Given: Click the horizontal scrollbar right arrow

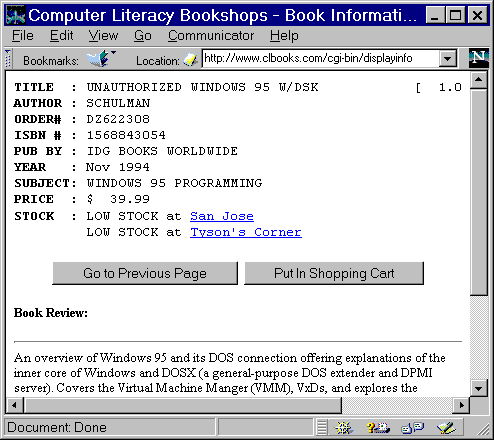Looking at the screenshot, I should coord(461,405).
